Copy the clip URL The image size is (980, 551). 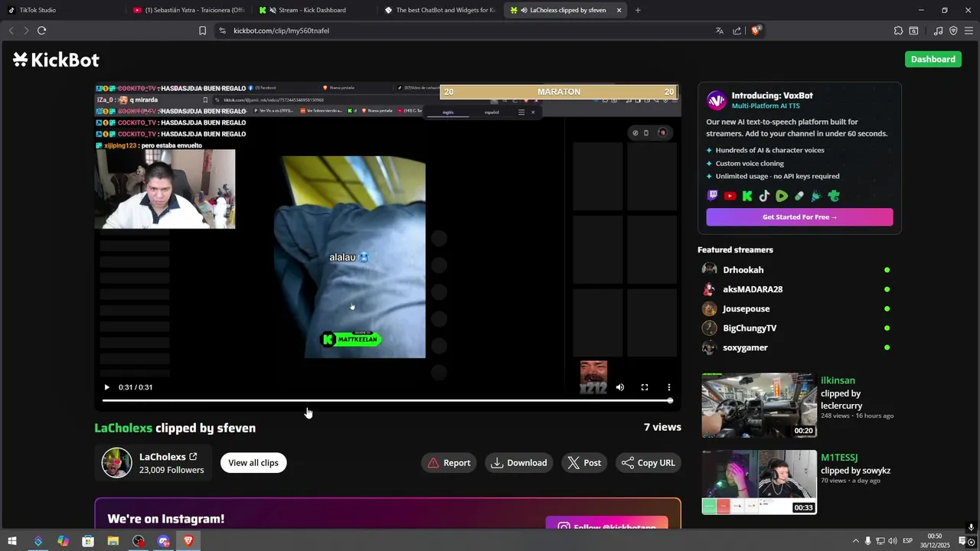tap(648, 463)
